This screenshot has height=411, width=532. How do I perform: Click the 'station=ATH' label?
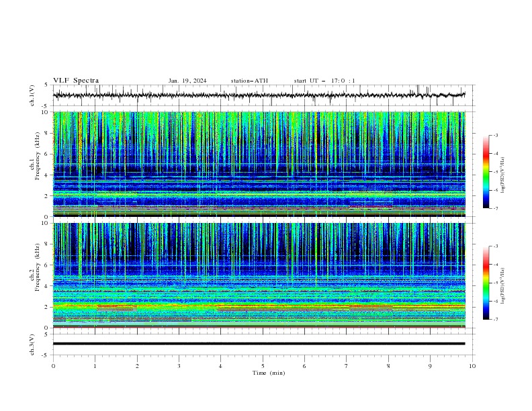pyautogui.click(x=249, y=81)
